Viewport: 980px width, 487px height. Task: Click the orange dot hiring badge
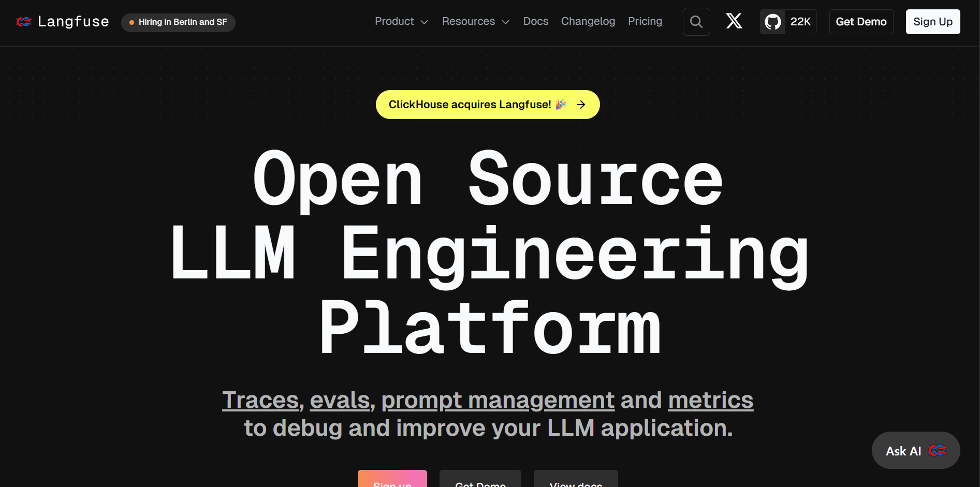(x=132, y=22)
